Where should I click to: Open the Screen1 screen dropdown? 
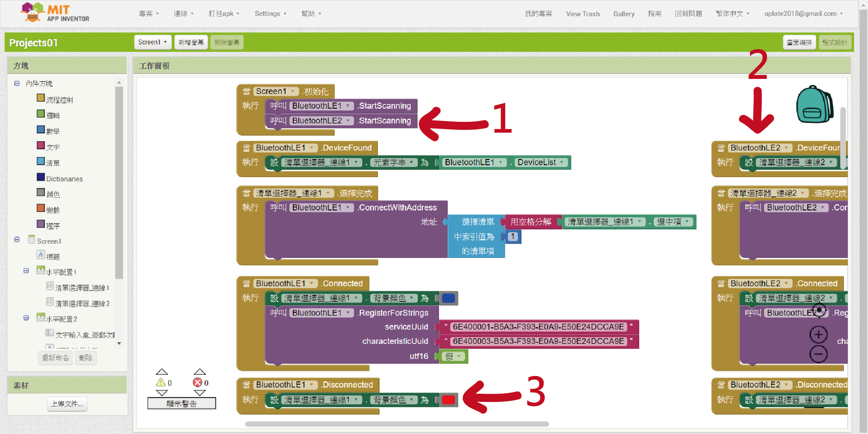click(x=152, y=42)
